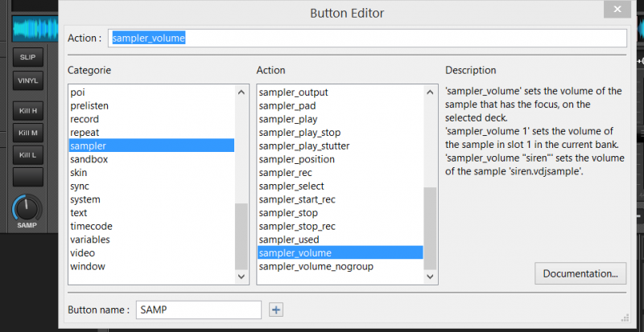
Task: Choose 'sampler_play_stop' from Action list
Action: 299,133
